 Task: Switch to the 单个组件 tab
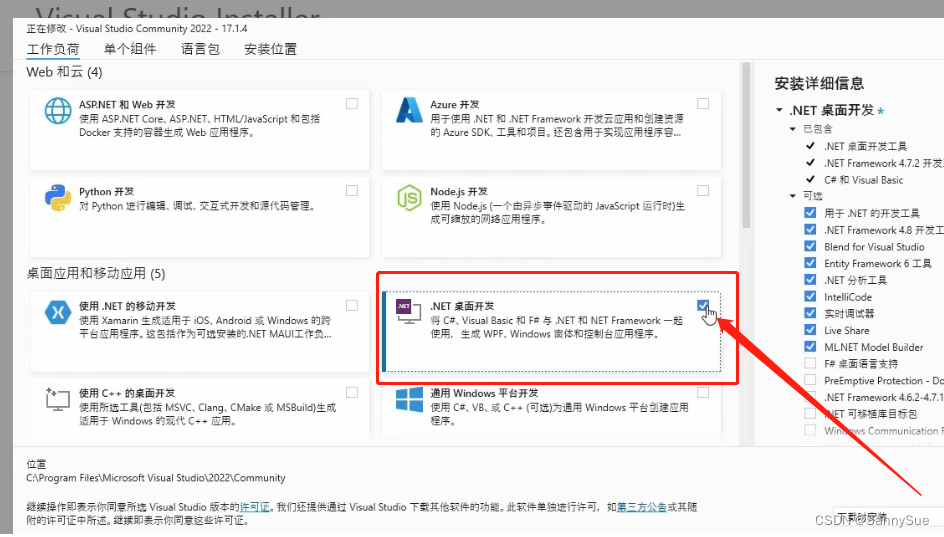130,49
